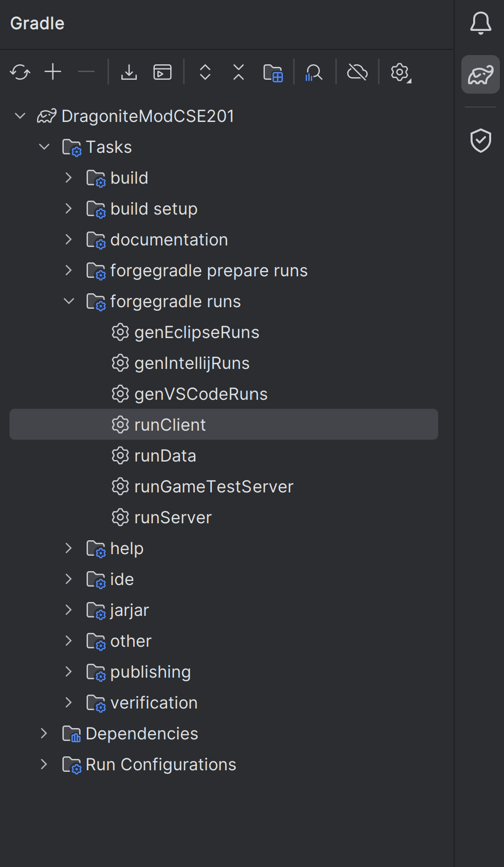
Task: Expand the build setup task group
Action: point(69,209)
